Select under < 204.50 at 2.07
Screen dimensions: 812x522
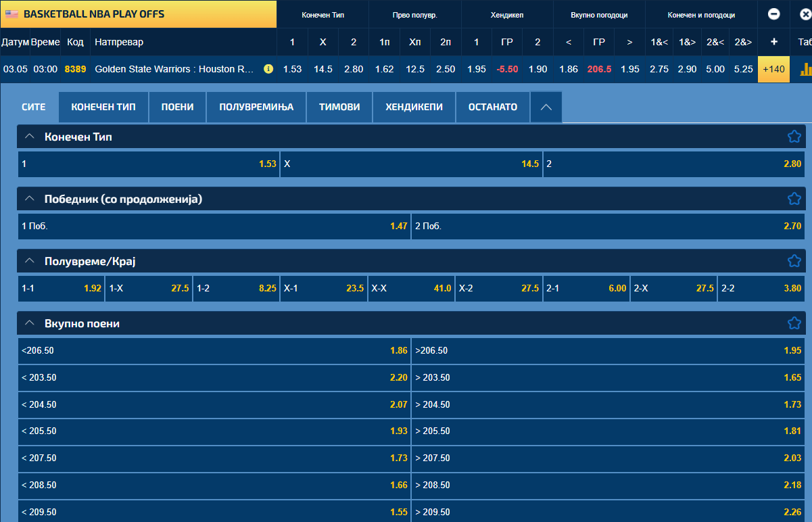(214, 404)
